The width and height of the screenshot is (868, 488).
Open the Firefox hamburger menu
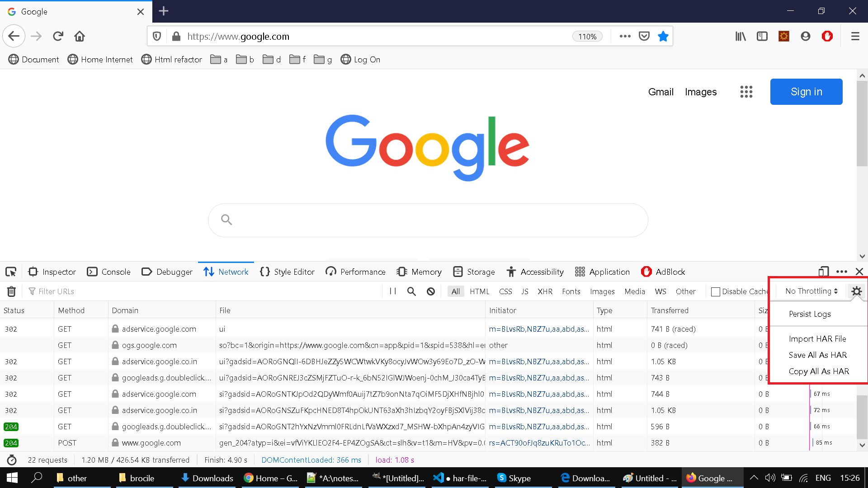click(x=855, y=36)
